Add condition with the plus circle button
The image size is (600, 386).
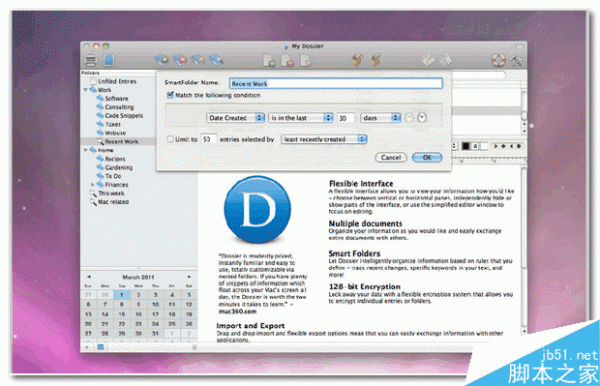pyautogui.click(x=422, y=117)
